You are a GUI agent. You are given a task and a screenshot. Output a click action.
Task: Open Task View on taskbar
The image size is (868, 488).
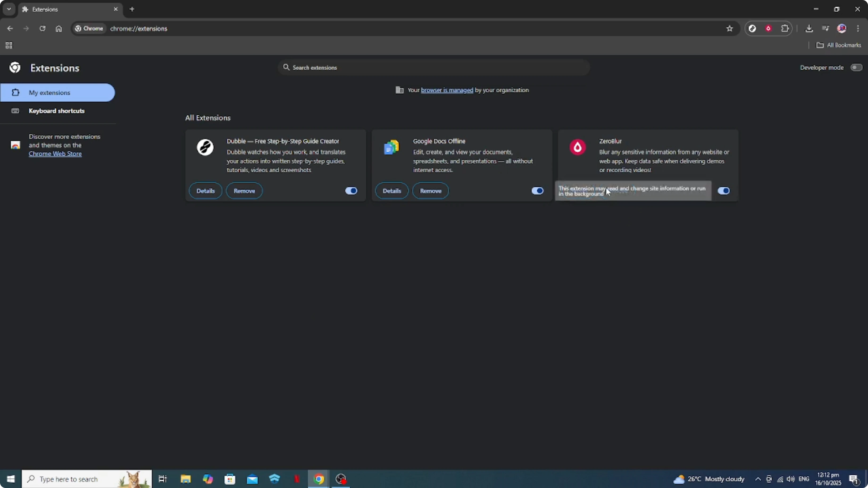tap(163, 479)
